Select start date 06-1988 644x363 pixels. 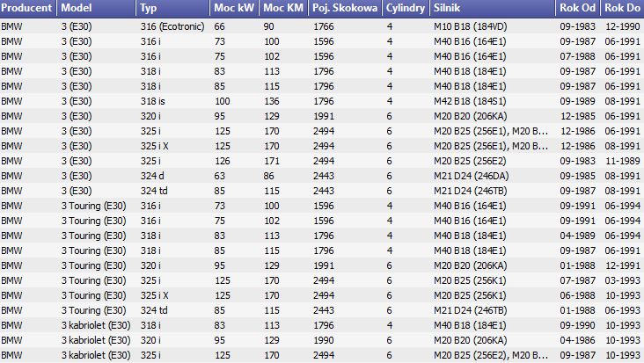577,295
